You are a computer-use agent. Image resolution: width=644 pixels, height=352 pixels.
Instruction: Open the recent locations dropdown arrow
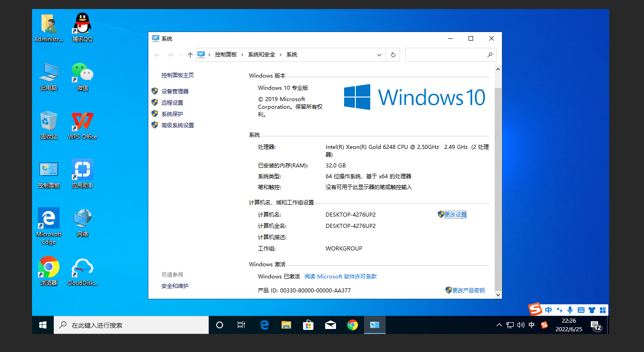pyautogui.click(x=181, y=55)
